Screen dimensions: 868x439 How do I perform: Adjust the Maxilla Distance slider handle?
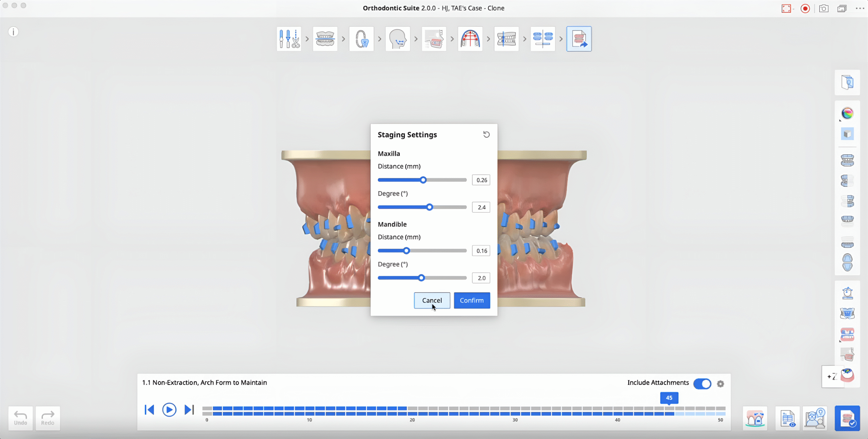pos(423,180)
